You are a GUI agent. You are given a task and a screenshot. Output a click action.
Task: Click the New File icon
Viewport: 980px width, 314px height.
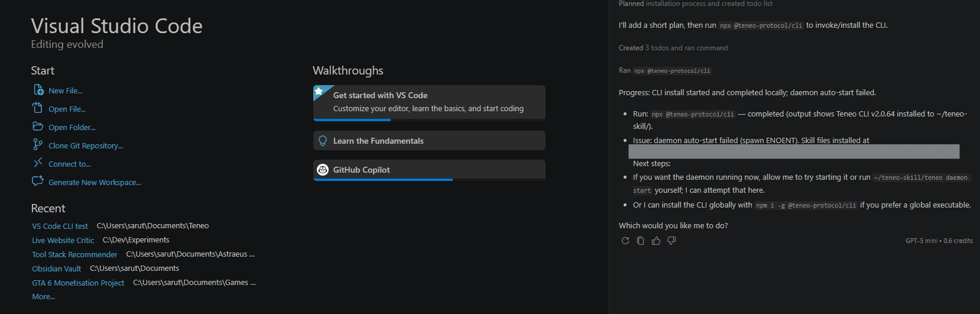point(38,90)
